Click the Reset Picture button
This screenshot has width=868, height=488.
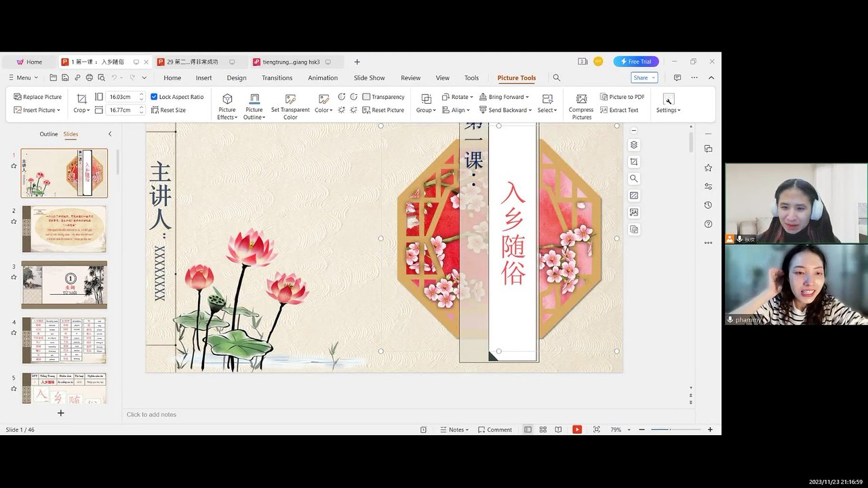click(384, 110)
